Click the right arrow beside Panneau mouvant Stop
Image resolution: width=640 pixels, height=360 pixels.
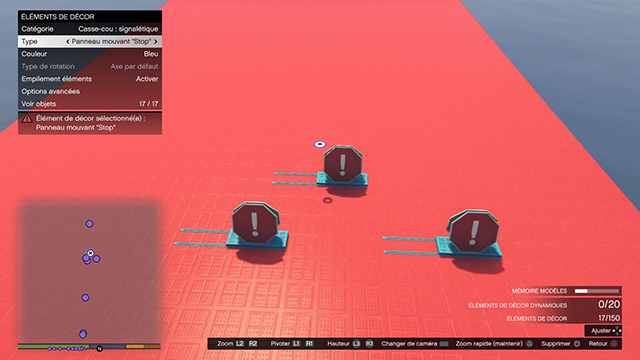pos(156,41)
